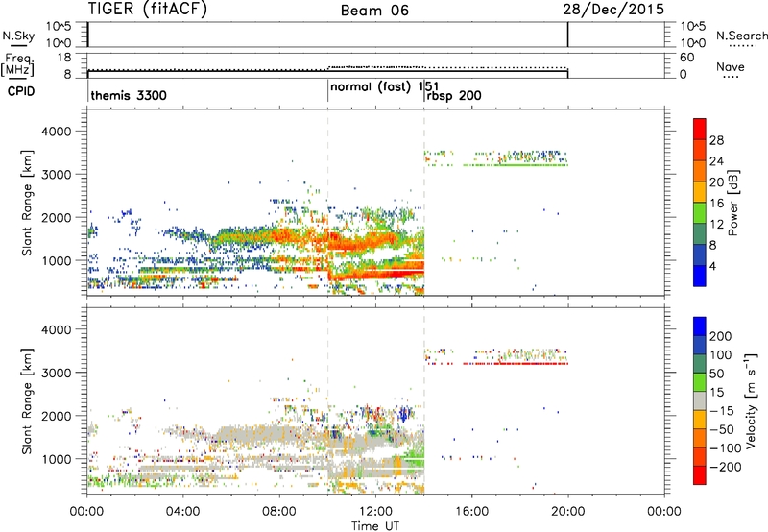The height and width of the screenshot is (532, 768).
Task: Click the blue bottom of the Power colorbar
Action: [x=700, y=276]
